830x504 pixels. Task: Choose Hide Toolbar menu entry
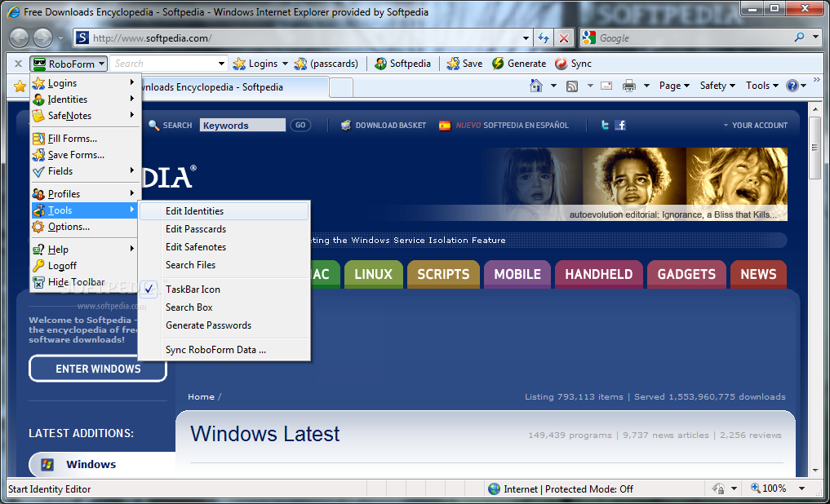pos(83,282)
